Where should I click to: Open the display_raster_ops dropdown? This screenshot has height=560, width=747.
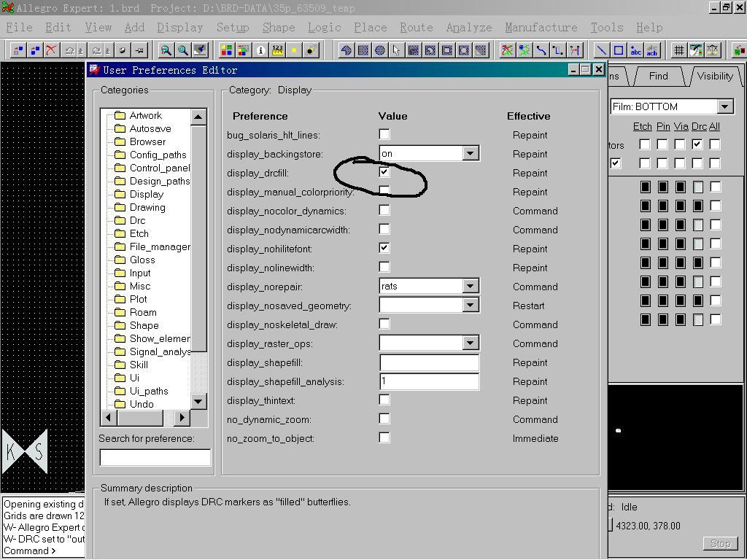click(471, 343)
